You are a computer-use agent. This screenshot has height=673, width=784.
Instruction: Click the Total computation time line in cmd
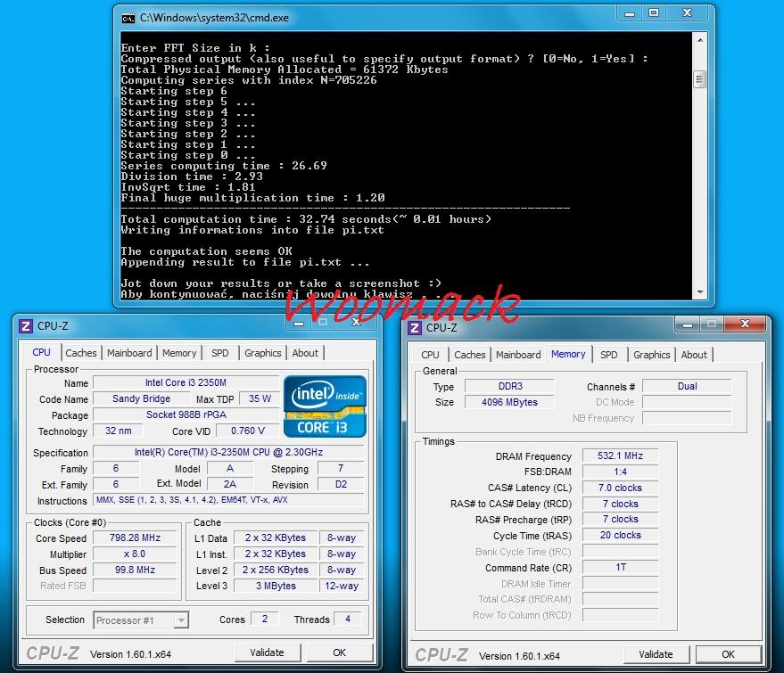[306, 219]
